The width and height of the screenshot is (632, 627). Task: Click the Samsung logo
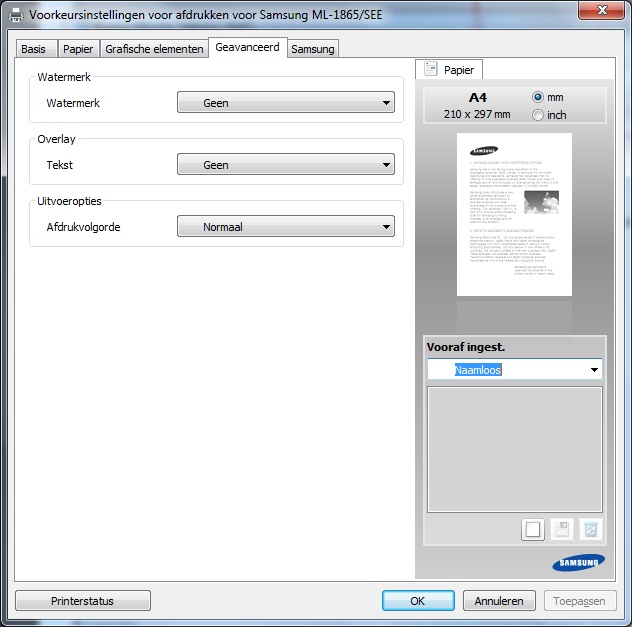click(x=578, y=563)
